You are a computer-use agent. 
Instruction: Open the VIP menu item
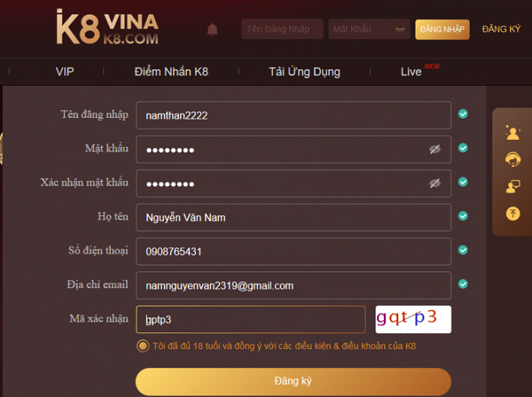[x=65, y=71]
